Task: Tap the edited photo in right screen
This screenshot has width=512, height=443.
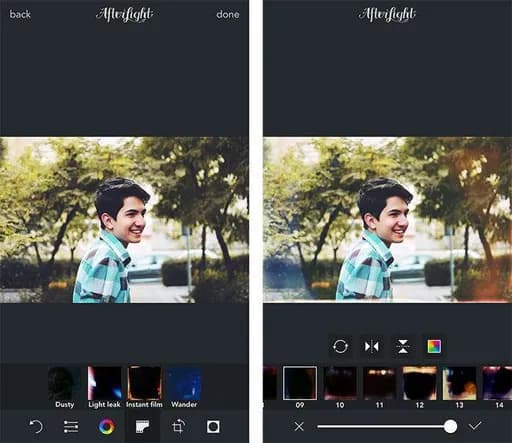Action: pyautogui.click(x=388, y=219)
